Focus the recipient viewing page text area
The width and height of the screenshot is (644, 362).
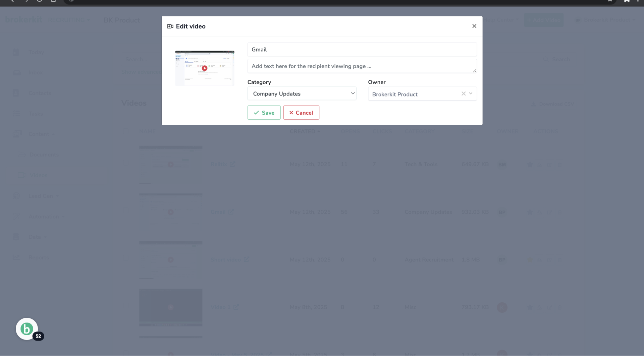pos(362,66)
